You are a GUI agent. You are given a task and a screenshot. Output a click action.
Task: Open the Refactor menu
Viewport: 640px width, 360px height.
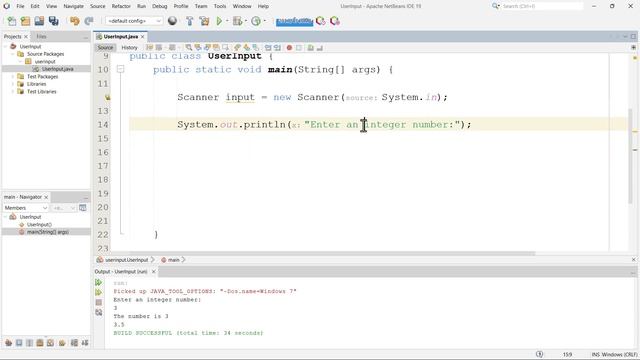coord(121,6)
